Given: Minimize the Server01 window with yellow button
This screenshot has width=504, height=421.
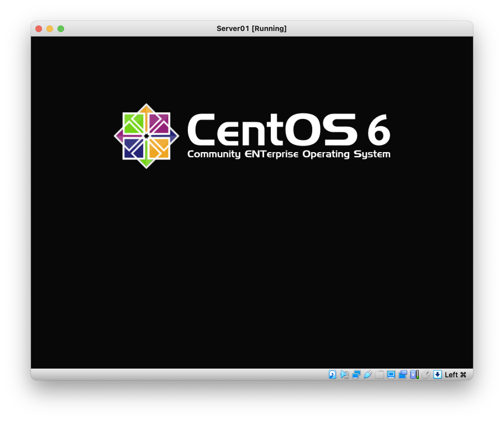Looking at the screenshot, I should (x=50, y=29).
